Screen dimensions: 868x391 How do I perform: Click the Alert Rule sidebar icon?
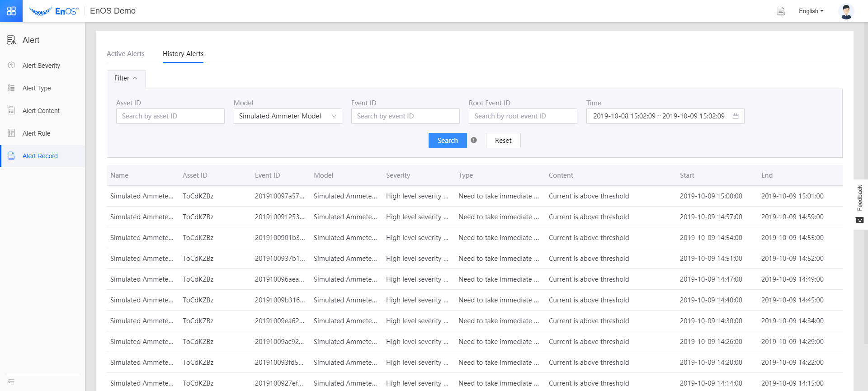(x=11, y=133)
